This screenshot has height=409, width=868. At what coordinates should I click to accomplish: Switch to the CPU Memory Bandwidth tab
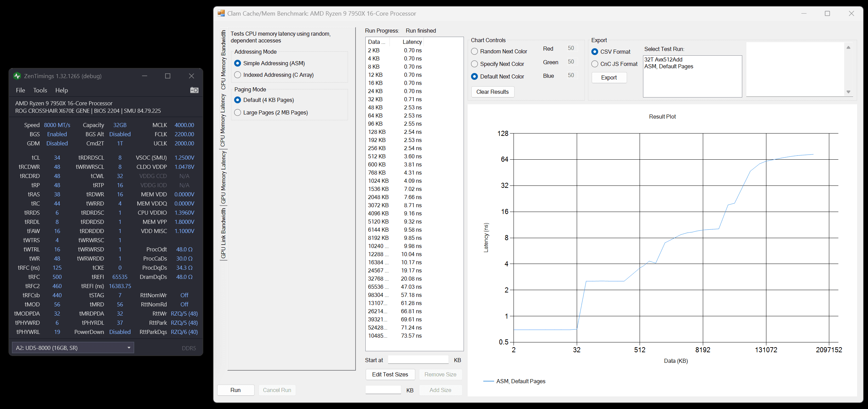(223, 60)
